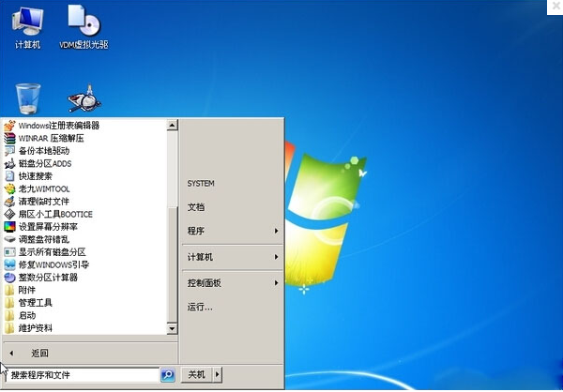Select 计算机 in the start menu right pane
Viewport: 563px width, 392px height.
(x=201, y=257)
